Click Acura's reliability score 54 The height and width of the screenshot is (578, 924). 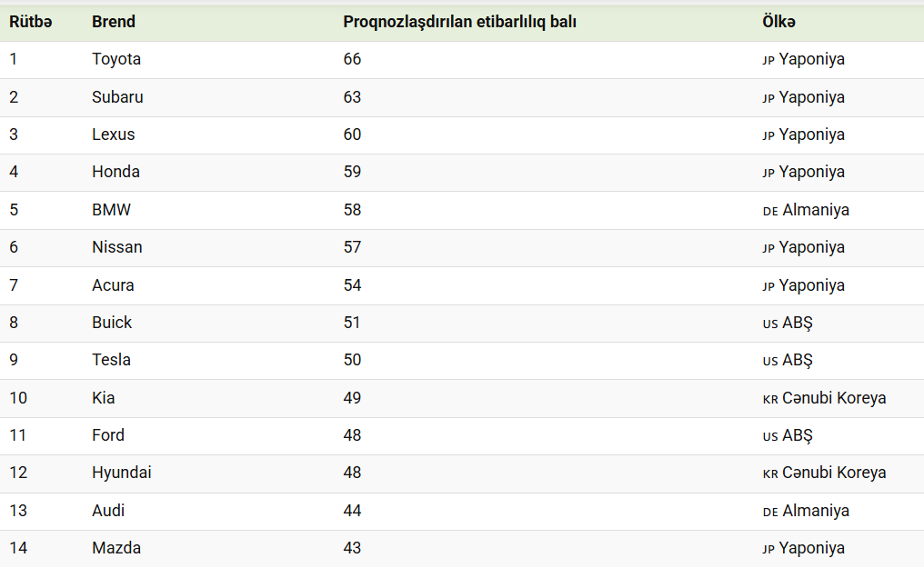click(x=352, y=284)
